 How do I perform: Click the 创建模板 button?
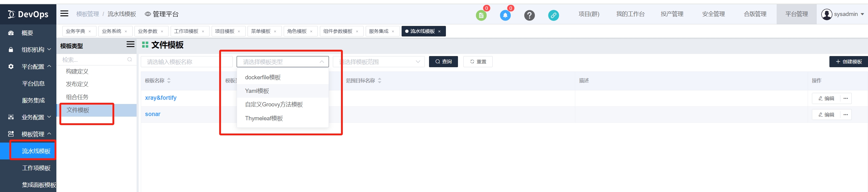(848, 62)
